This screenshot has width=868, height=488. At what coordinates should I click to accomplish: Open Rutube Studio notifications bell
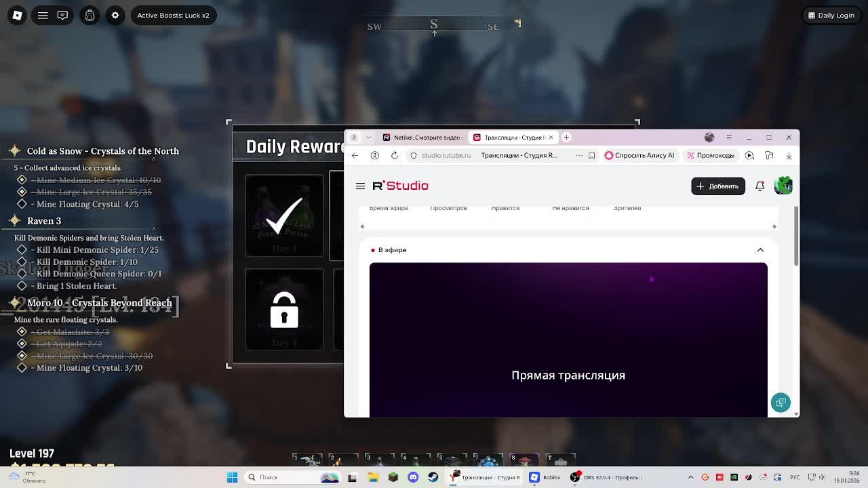[759, 186]
